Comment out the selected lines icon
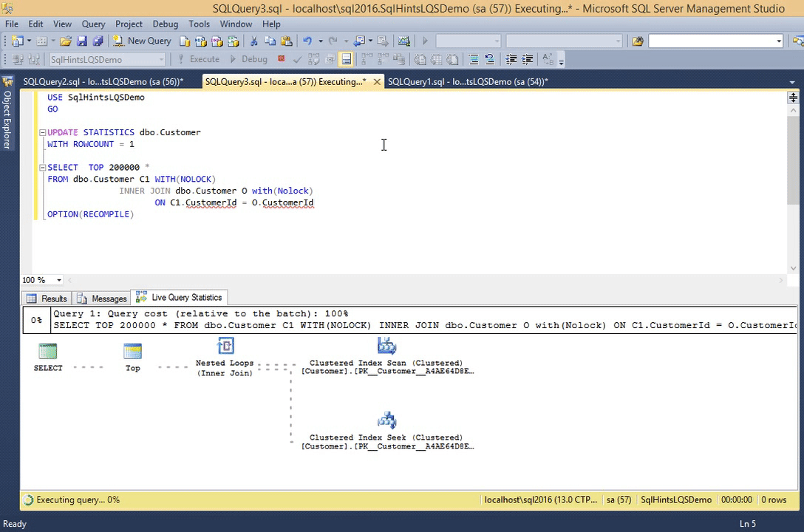804x532 pixels. click(473, 59)
